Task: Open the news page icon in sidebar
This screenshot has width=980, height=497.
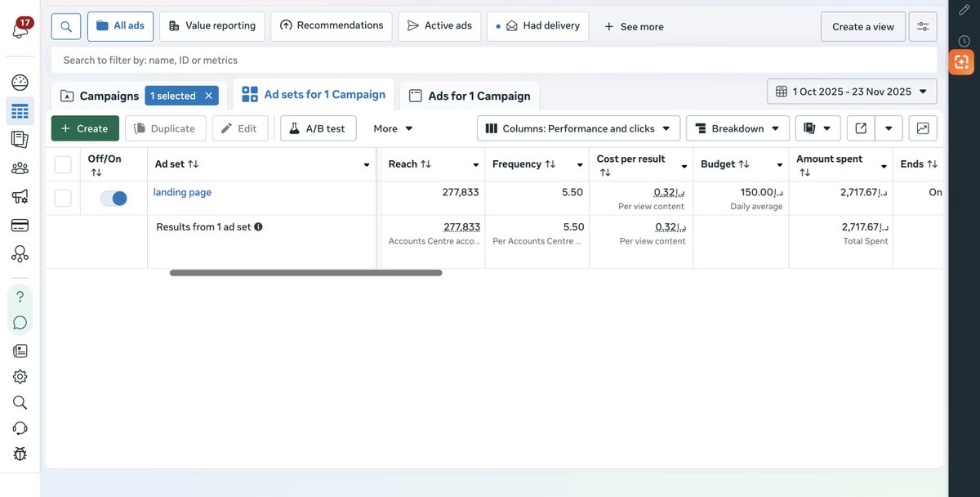Action: click(x=20, y=351)
